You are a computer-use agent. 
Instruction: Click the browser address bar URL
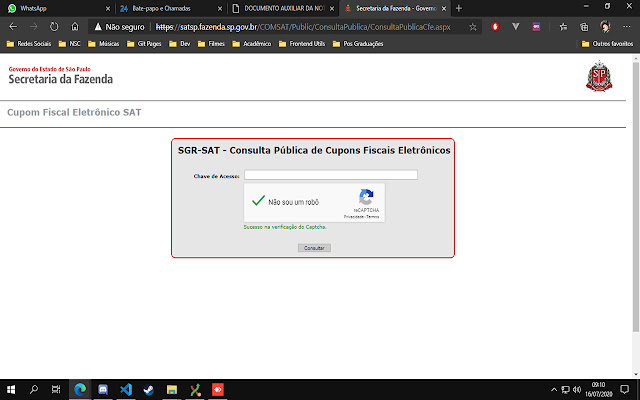coord(303,27)
